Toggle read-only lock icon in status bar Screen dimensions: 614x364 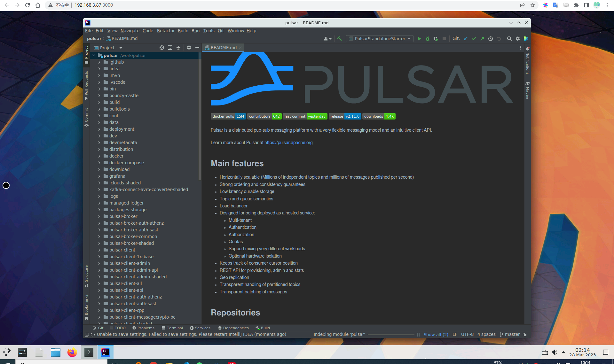pos(525,334)
